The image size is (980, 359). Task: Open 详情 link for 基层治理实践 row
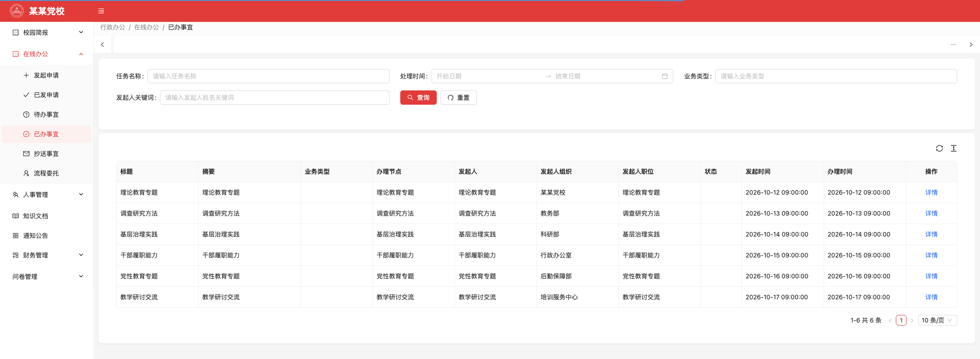pos(931,234)
